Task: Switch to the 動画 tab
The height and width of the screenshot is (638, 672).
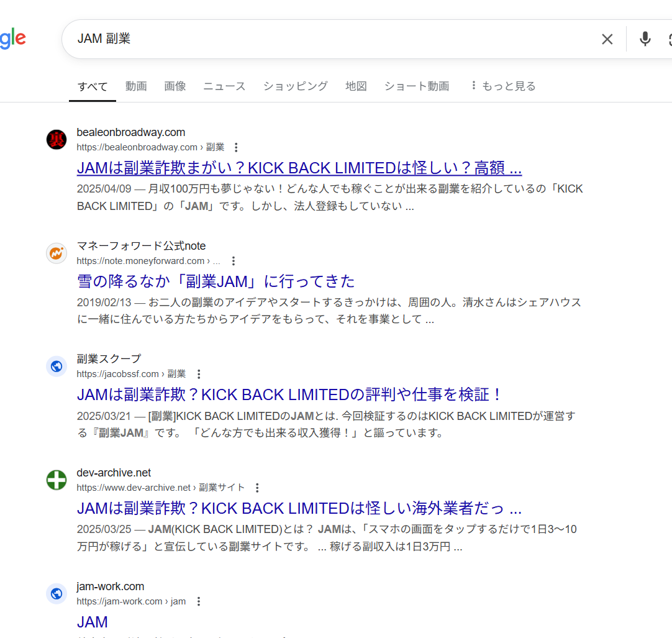Action: (x=136, y=86)
